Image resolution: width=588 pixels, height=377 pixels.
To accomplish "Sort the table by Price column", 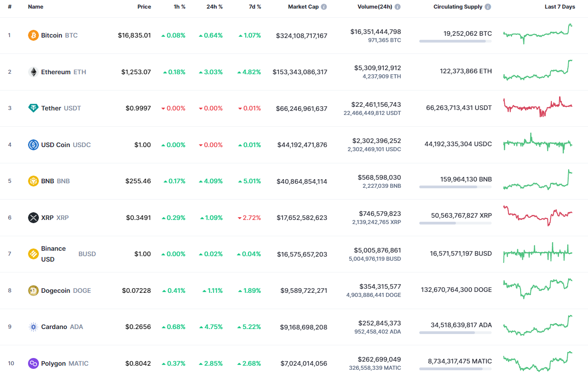I will pyautogui.click(x=144, y=6).
